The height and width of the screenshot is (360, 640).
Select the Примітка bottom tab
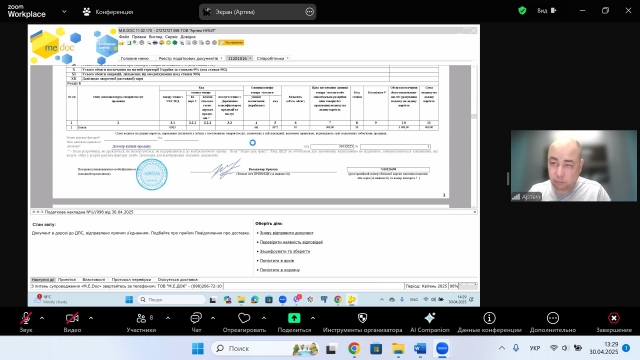[67, 280]
